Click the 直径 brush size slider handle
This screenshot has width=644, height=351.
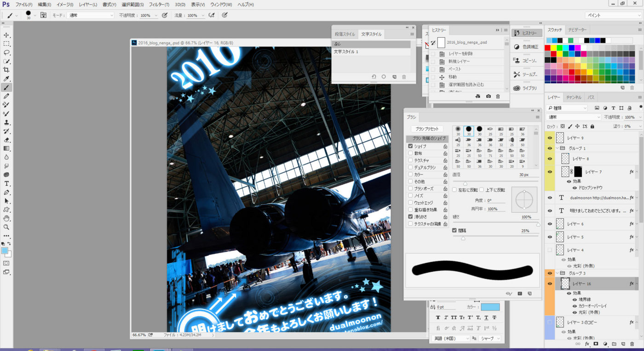click(x=465, y=183)
